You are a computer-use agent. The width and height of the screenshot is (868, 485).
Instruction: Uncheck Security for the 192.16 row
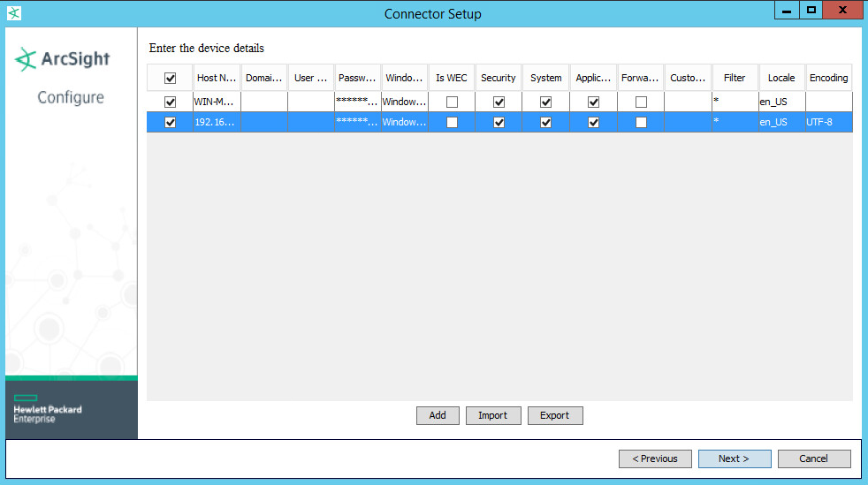[499, 122]
